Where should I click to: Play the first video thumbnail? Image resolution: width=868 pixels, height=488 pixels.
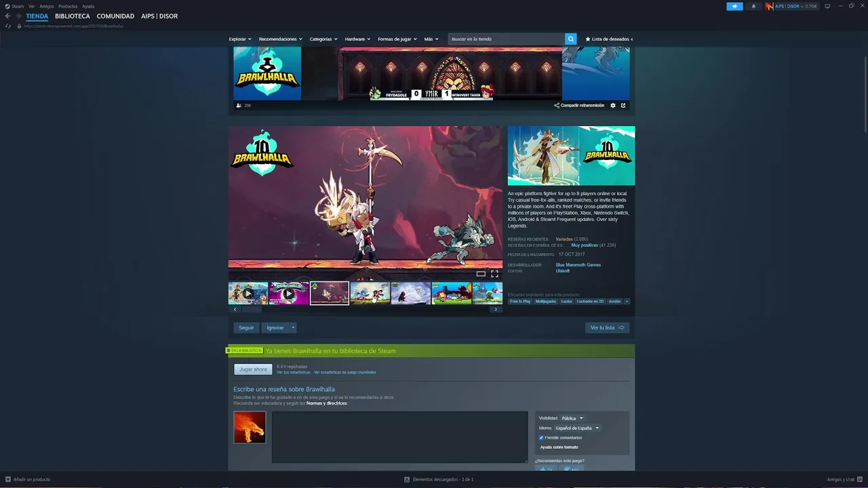(x=248, y=293)
